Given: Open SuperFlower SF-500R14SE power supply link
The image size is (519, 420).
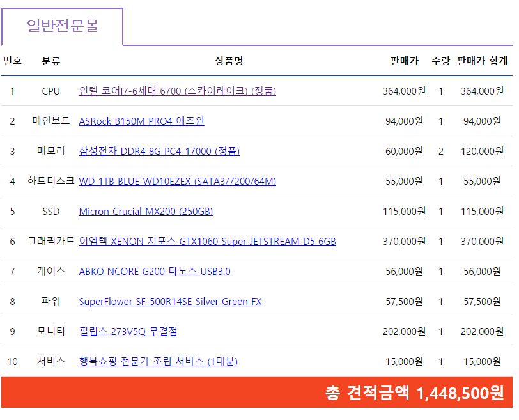Looking at the screenshot, I should (170, 302).
